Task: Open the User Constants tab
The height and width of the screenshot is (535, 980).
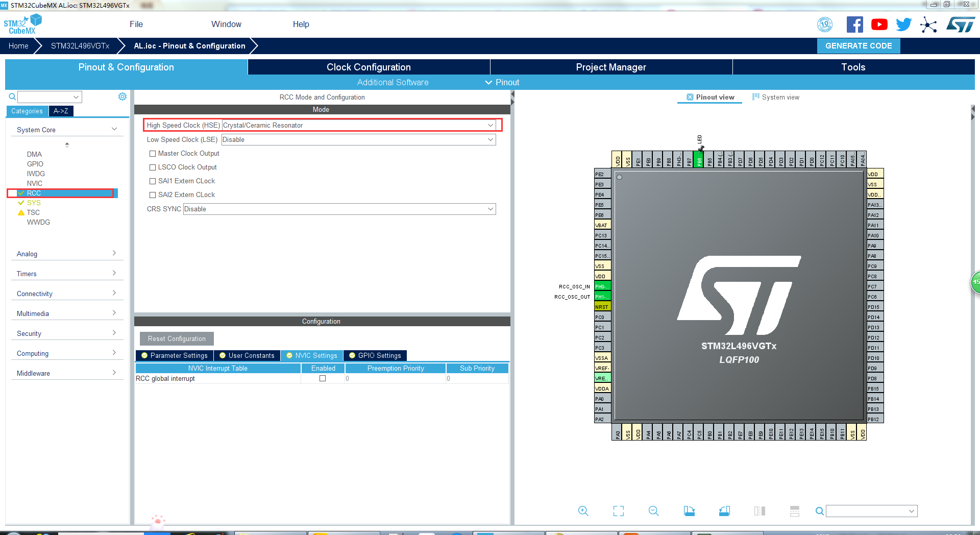Action: click(247, 355)
